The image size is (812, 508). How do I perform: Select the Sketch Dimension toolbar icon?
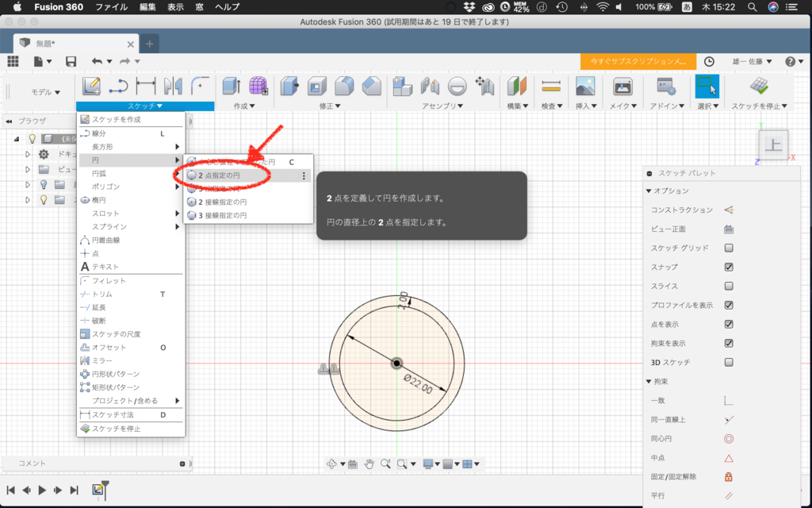[x=146, y=86]
